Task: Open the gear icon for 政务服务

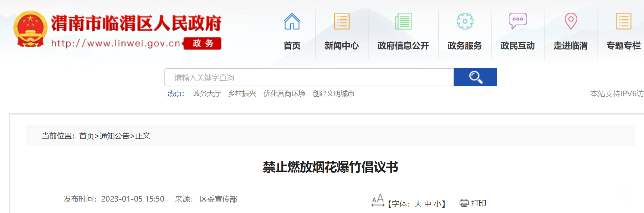Action: pyautogui.click(x=465, y=21)
